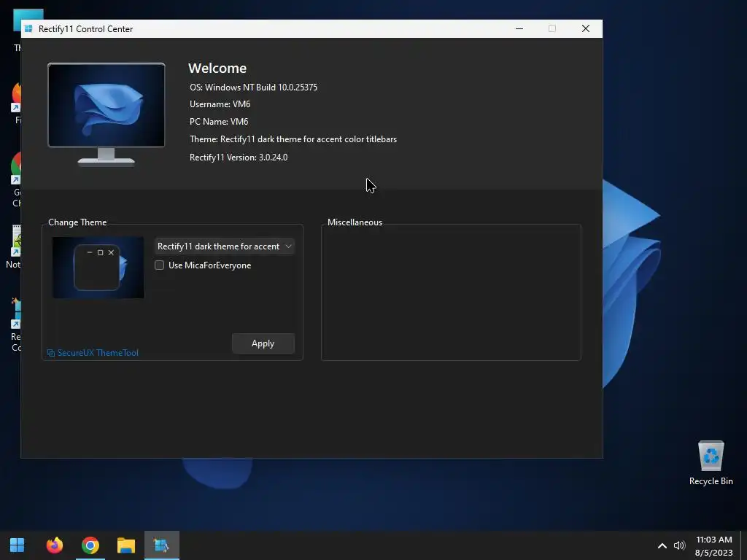
Task: Enable the Use MicaForEveryone checkbox
Action: pyautogui.click(x=159, y=265)
